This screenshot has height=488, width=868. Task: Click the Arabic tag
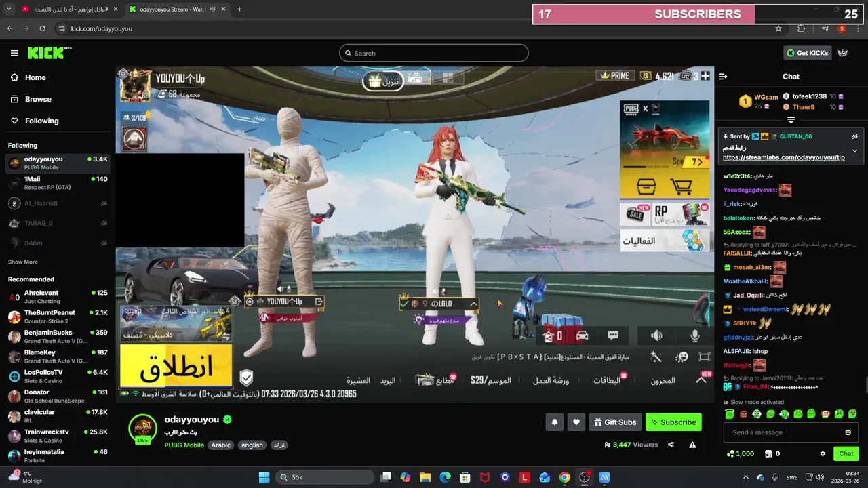point(221,445)
